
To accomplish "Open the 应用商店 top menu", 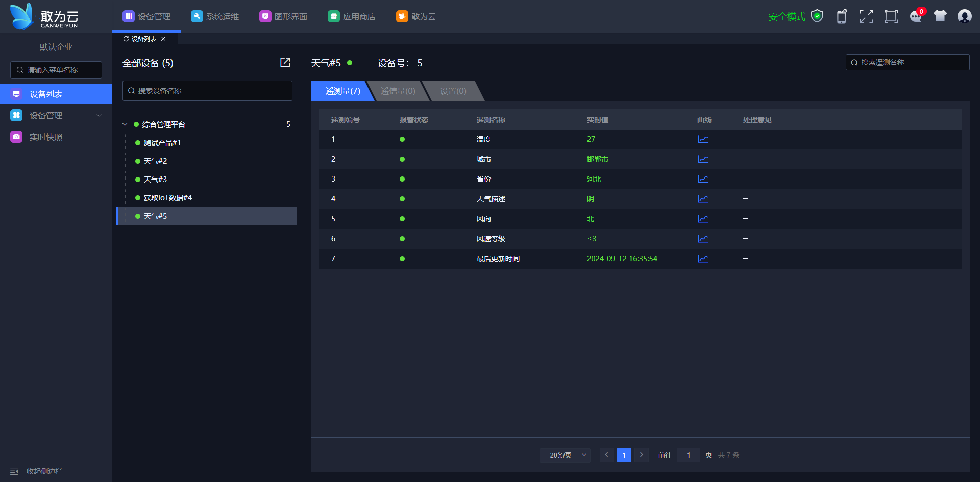I will click(x=352, y=16).
